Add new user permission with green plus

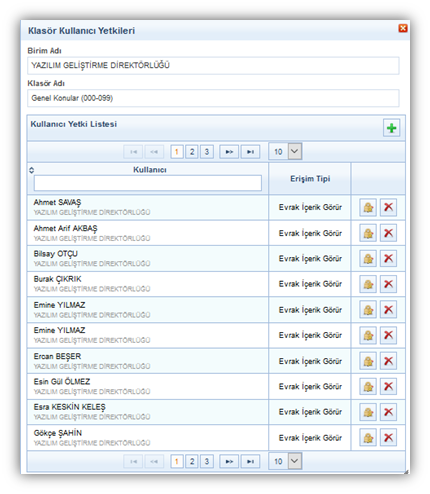click(x=391, y=128)
